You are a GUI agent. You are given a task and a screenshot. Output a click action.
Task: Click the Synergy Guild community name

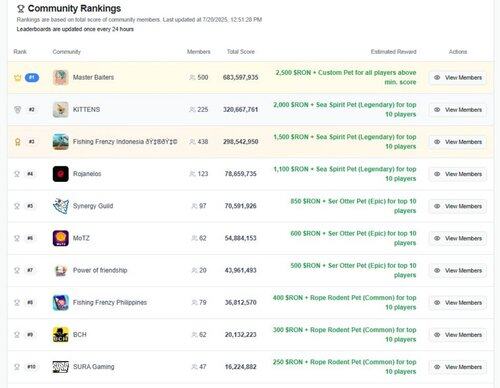(x=93, y=206)
